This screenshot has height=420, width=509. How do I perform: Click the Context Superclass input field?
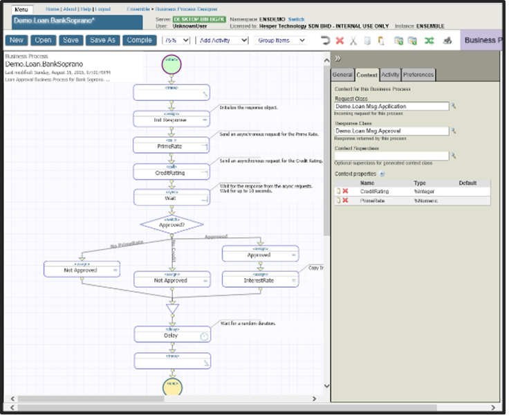click(391, 156)
